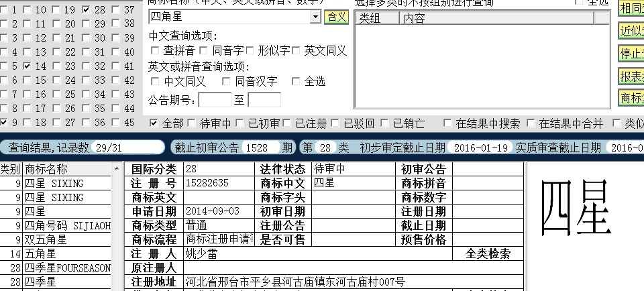This screenshot has height=291, width=644.
Task: Enable 在结果中合并 checkbox
Action: [x=531, y=123]
